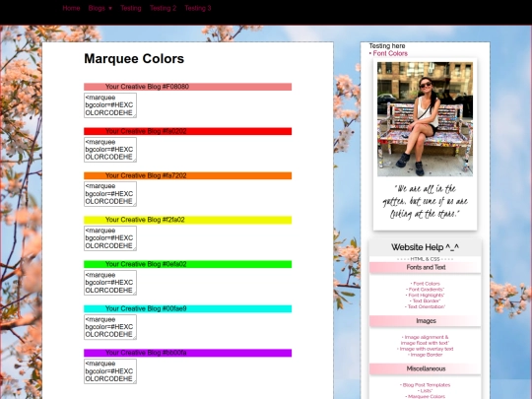Open Font Colors link below Testing here
The height and width of the screenshot is (399, 532).
(390, 53)
